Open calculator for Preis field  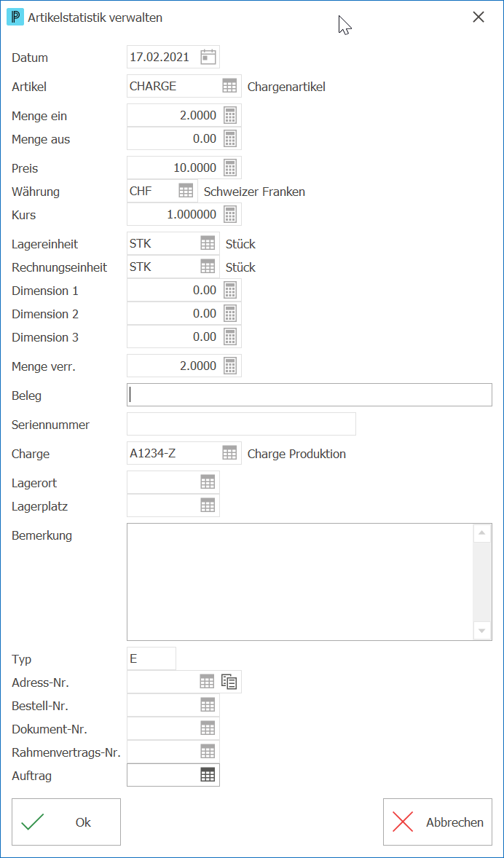pos(230,168)
